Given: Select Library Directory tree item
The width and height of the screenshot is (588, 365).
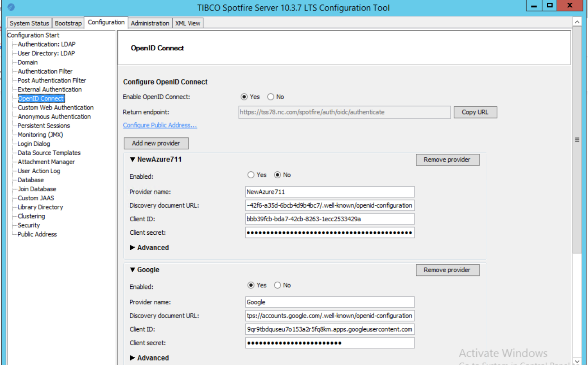Looking at the screenshot, I should [x=40, y=207].
